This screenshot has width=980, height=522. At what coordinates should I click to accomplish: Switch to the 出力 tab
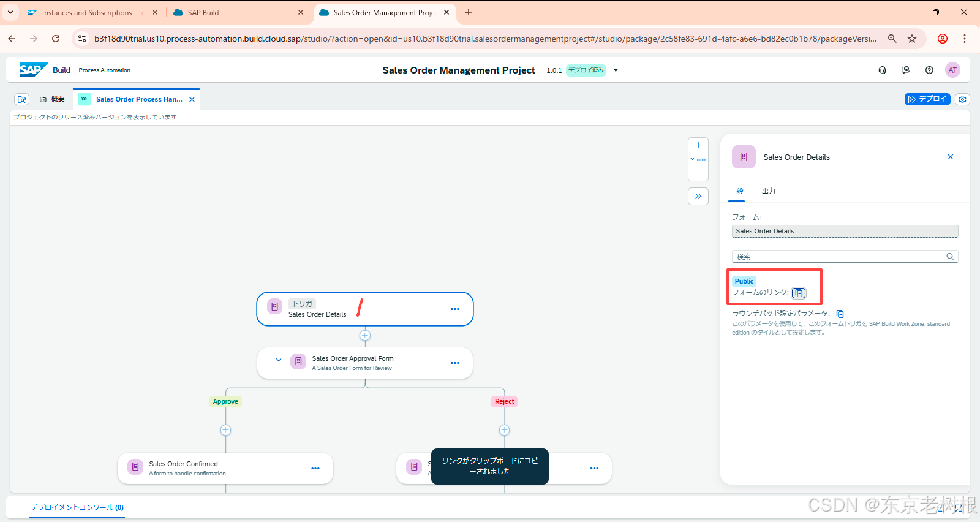(769, 191)
